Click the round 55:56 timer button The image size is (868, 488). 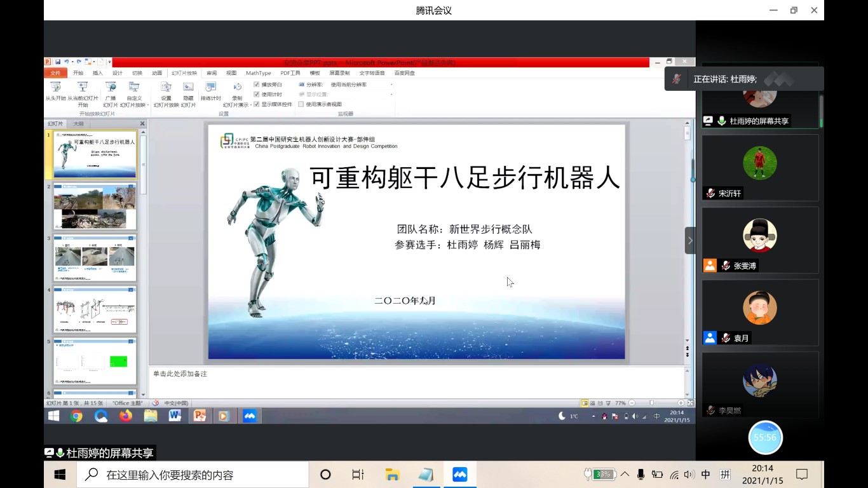coord(765,437)
